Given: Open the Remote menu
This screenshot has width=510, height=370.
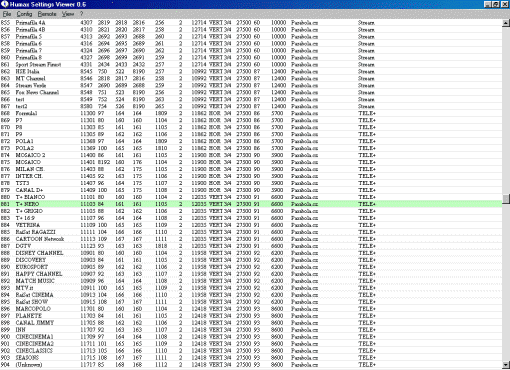Looking at the screenshot, I should pyautogui.click(x=47, y=14).
